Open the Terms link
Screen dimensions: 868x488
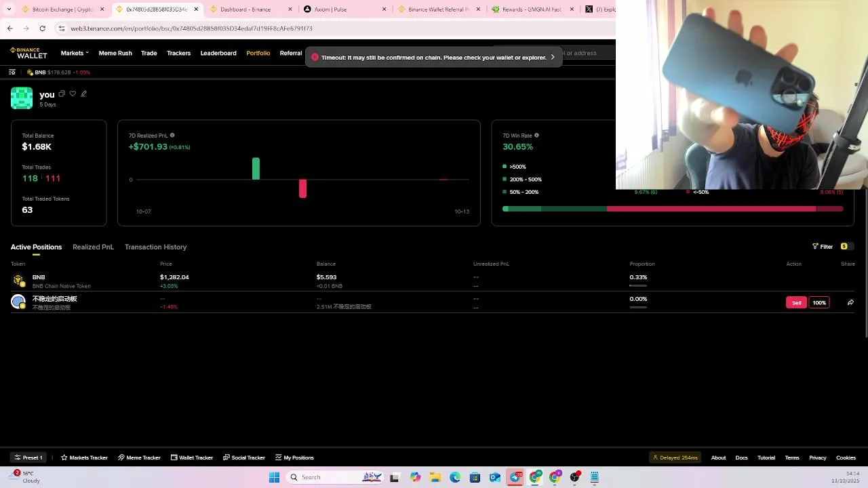(x=792, y=457)
